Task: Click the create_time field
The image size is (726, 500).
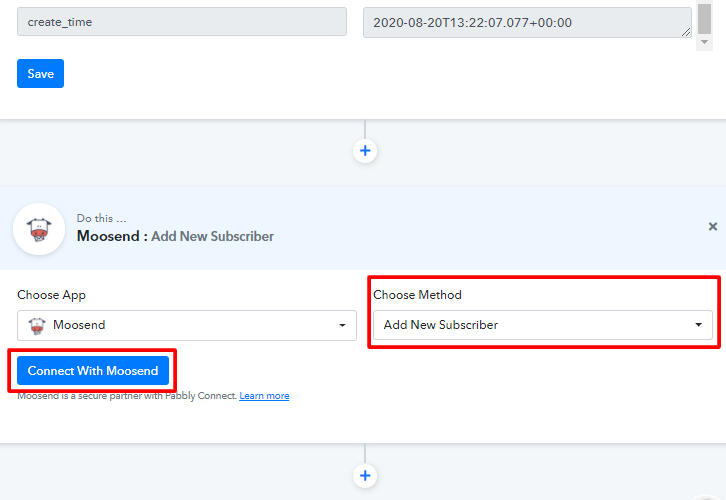Action: 181,22
